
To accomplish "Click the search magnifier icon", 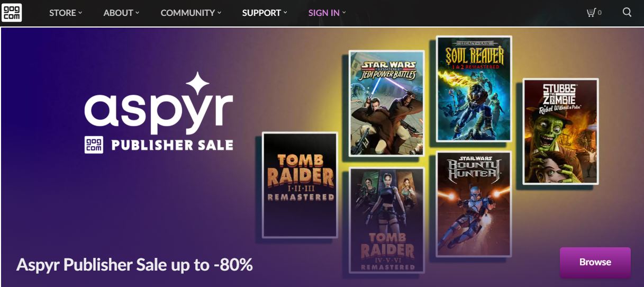I will click(627, 12).
